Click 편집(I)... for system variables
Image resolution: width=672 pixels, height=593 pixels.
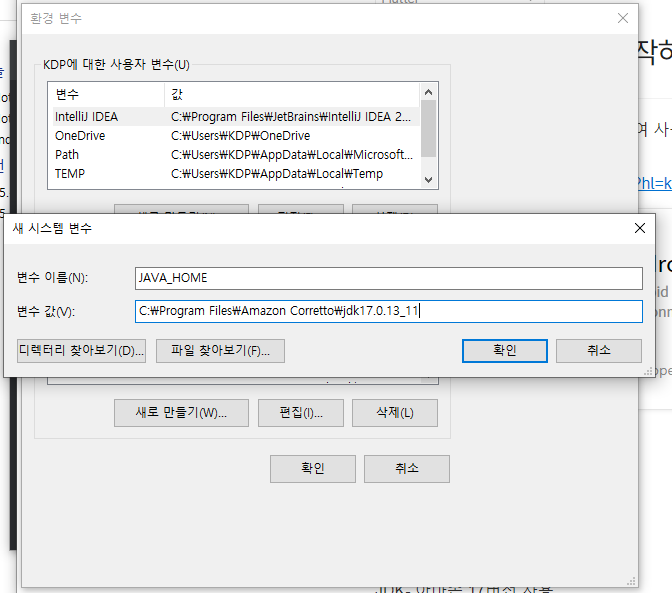(x=301, y=413)
